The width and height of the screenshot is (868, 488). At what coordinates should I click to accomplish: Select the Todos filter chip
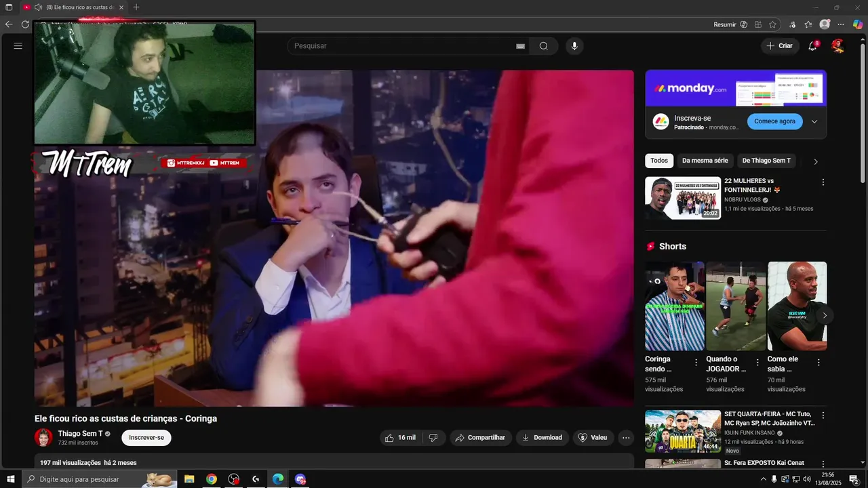tap(659, 161)
